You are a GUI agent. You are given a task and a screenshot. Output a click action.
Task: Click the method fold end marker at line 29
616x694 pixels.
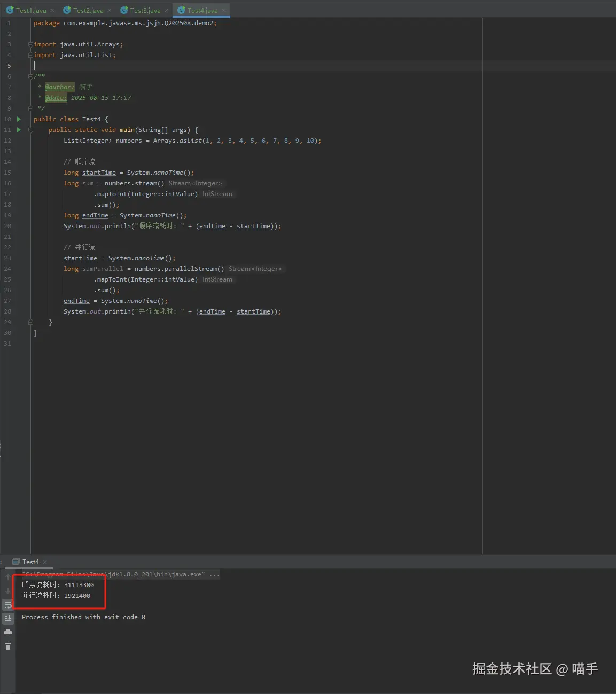pos(30,322)
